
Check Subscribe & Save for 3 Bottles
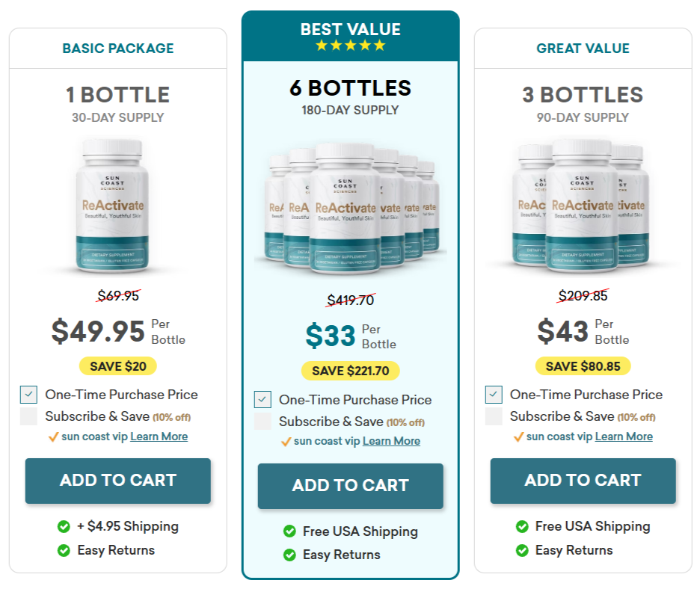point(494,416)
